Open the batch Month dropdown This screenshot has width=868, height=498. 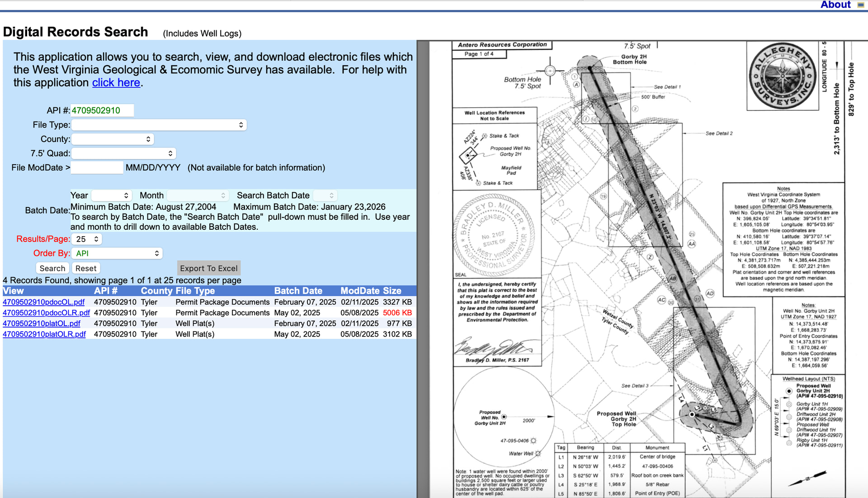coord(197,195)
